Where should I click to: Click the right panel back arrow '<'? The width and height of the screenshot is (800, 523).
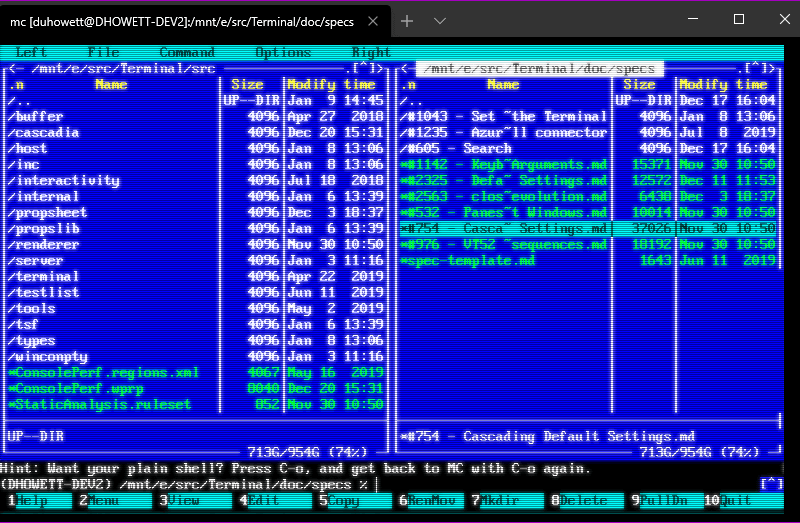(405, 68)
